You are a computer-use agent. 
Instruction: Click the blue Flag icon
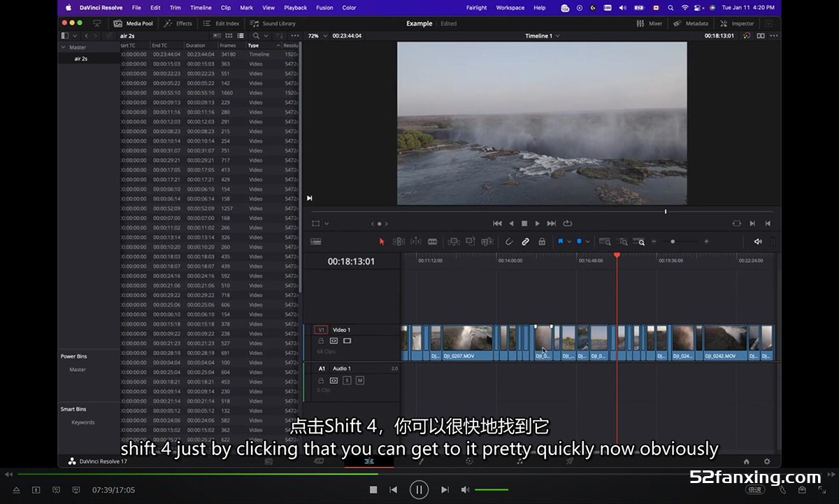[x=561, y=242]
